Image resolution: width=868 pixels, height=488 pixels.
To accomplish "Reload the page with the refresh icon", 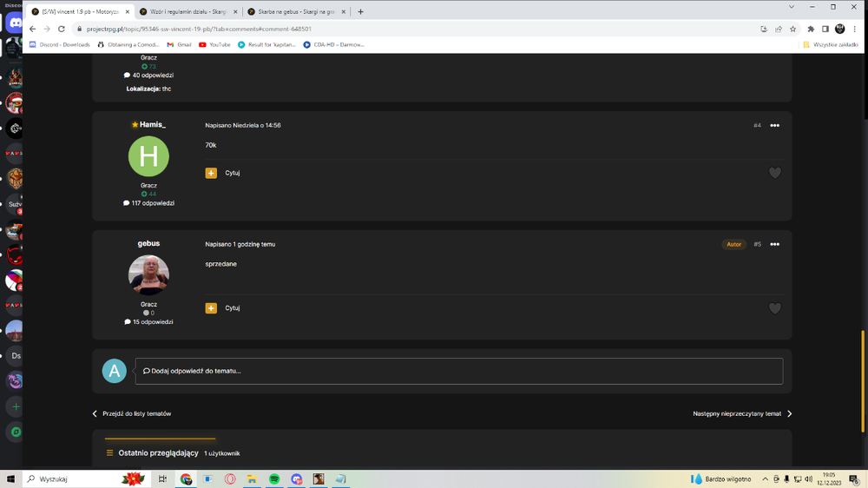I will [62, 29].
